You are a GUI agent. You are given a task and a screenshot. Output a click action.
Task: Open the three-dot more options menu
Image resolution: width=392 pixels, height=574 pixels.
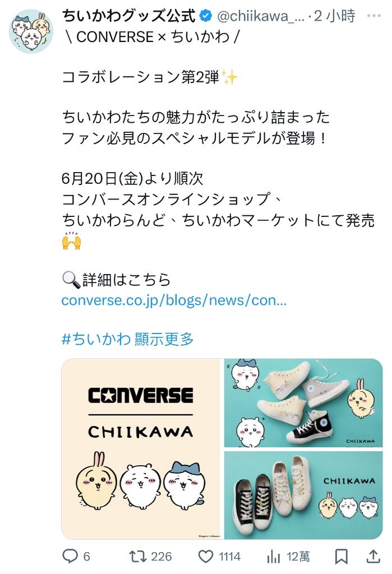pos(373,16)
